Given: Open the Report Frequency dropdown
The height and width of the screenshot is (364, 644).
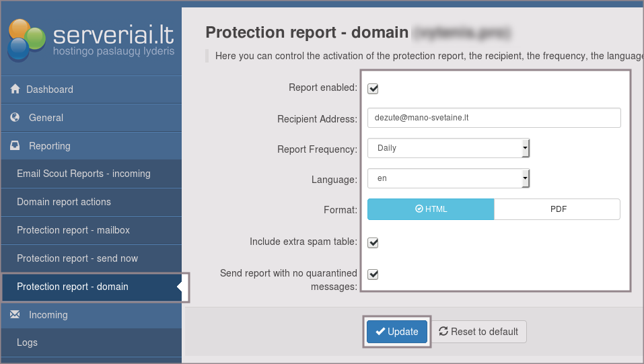Looking at the screenshot, I should point(449,148).
